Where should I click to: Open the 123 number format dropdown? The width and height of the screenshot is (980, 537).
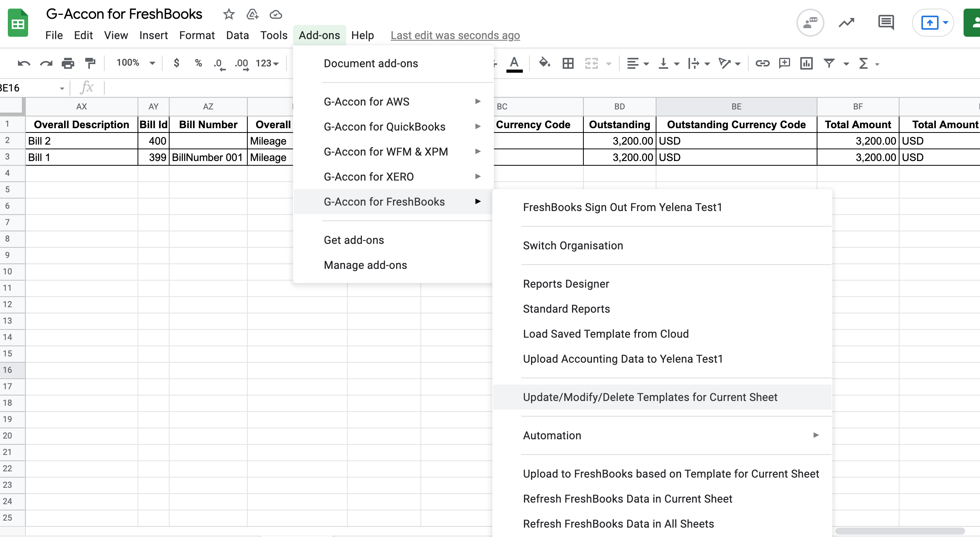(267, 63)
